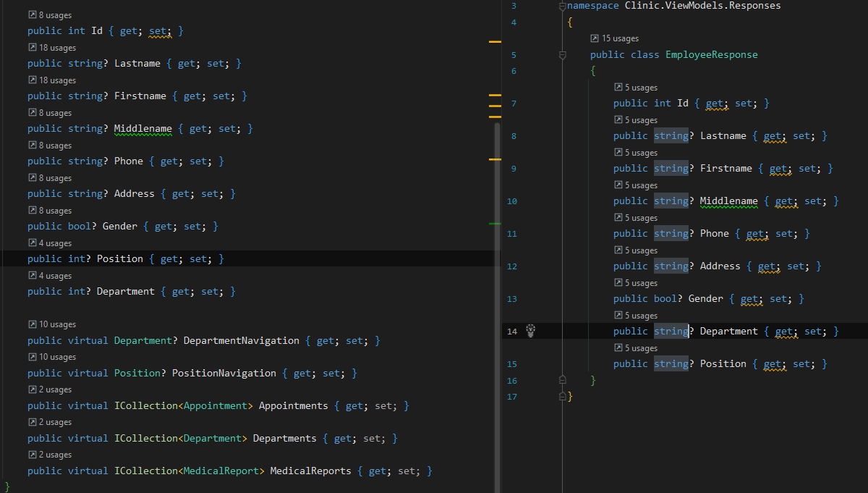The image size is (868, 493).
Task: Click the lightbulb quick-fix icon on line 14
Action: (x=530, y=331)
